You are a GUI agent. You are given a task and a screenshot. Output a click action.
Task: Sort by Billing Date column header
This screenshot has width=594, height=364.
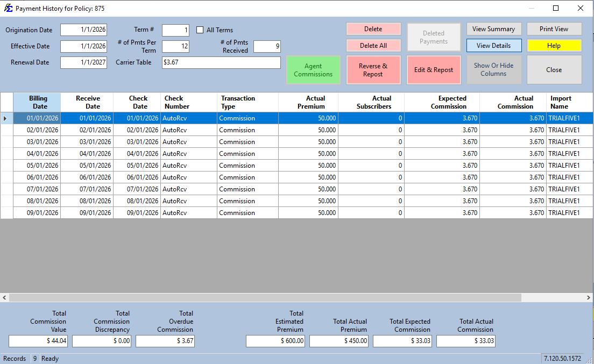click(37, 102)
